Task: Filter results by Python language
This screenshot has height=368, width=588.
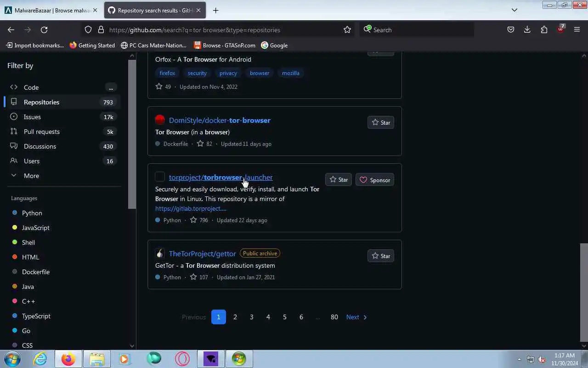Action: pos(32,213)
